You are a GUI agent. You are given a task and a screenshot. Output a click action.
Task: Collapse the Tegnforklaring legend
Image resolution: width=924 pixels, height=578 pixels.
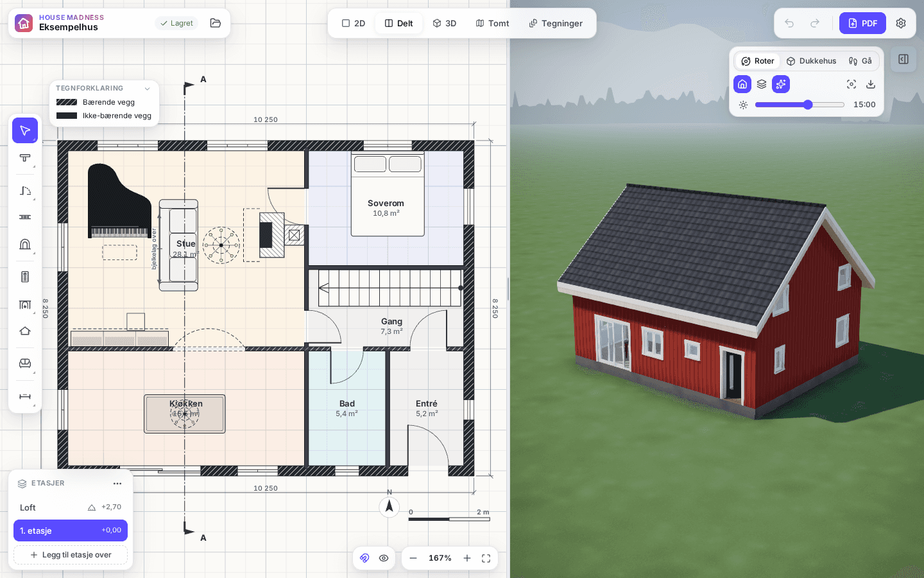pos(147,89)
